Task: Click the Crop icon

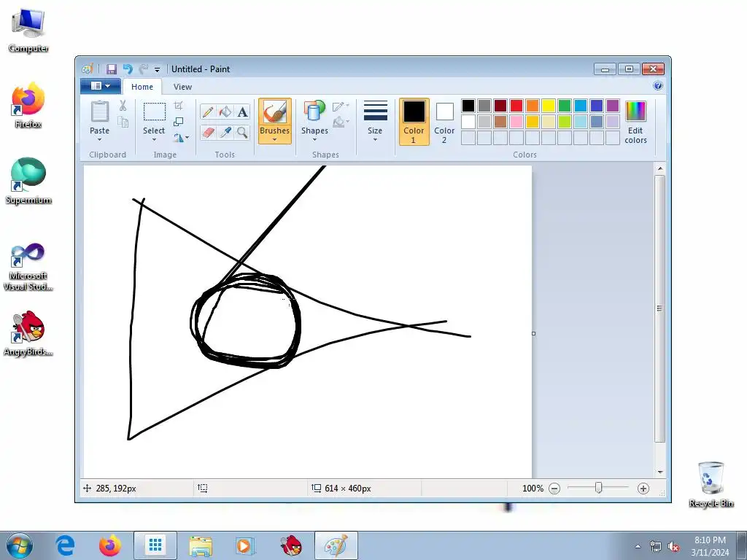Action: pyautogui.click(x=179, y=105)
